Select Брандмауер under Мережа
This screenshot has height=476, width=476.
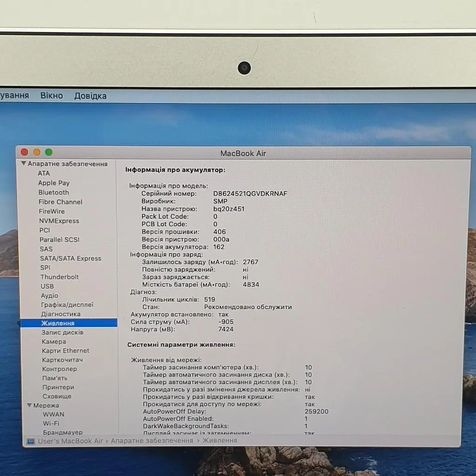63,432
